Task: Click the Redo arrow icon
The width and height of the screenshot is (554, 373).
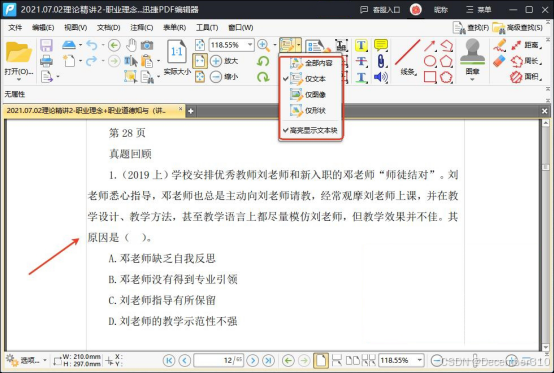Action: (x=92, y=61)
